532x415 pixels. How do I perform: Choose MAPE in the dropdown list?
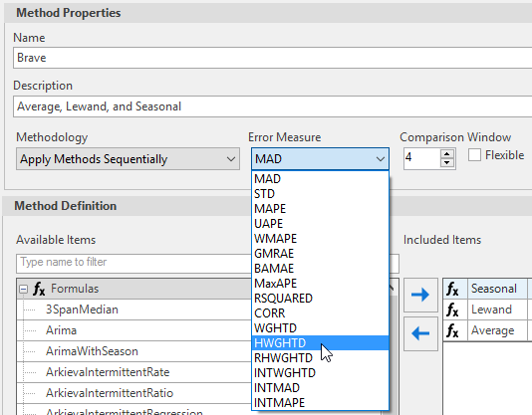pyautogui.click(x=320, y=209)
